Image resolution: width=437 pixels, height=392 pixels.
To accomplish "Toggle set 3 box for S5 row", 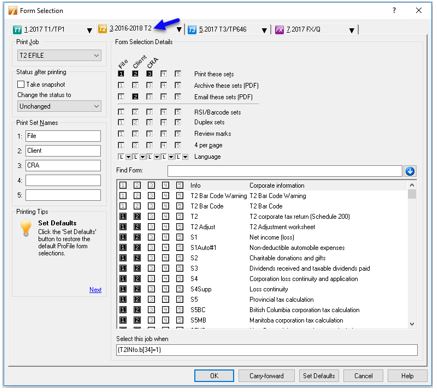I will point(151,299).
